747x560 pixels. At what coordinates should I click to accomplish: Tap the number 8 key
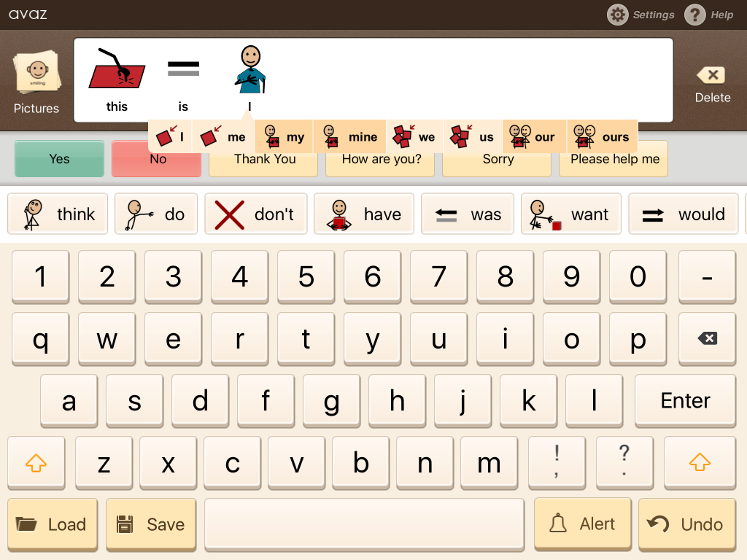pos(505,276)
